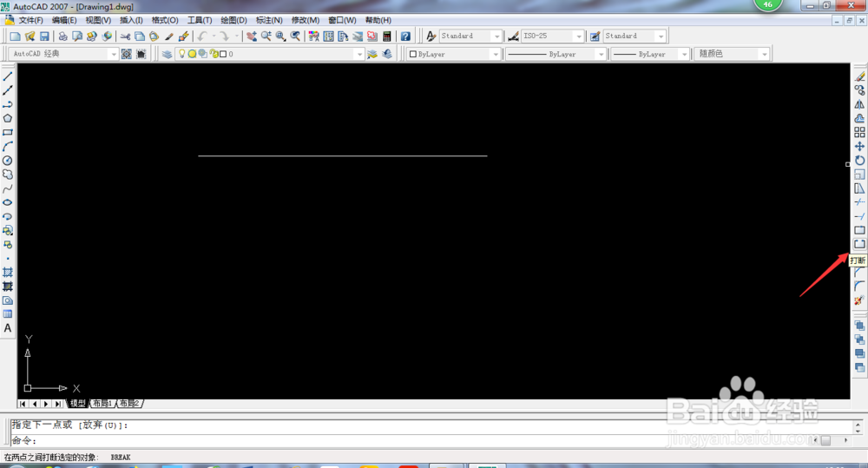Image resolution: width=868 pixels, height=468 pixels.
Task: Select the Fillet modify tool
Action: [x=859, y=287]
